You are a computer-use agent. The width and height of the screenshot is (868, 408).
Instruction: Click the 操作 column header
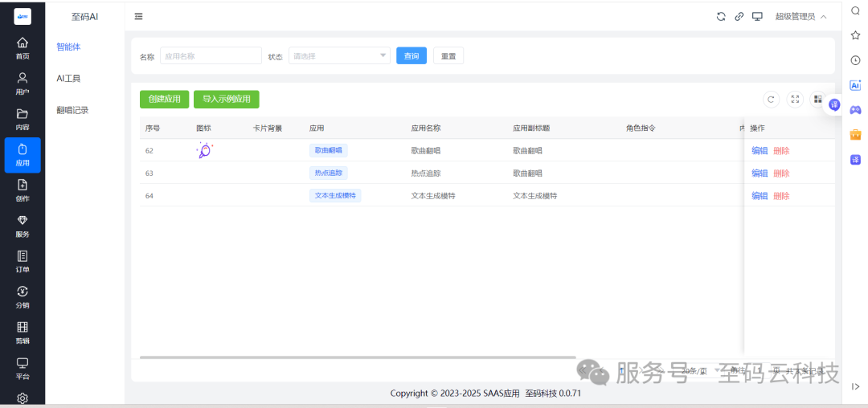point(757,129)
